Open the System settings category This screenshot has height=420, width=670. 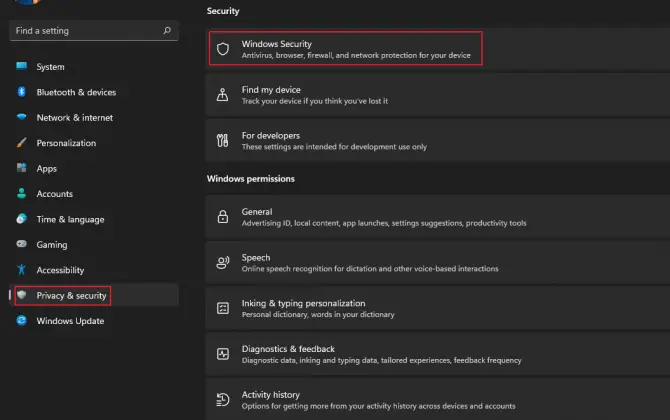[94, 67]
